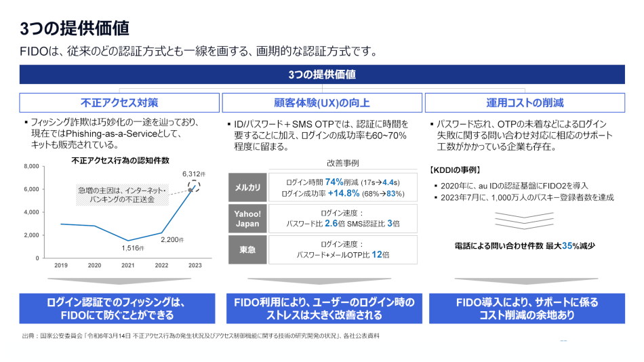
Task: Click the 8,000 y-axis label
Action: [31, 166]
